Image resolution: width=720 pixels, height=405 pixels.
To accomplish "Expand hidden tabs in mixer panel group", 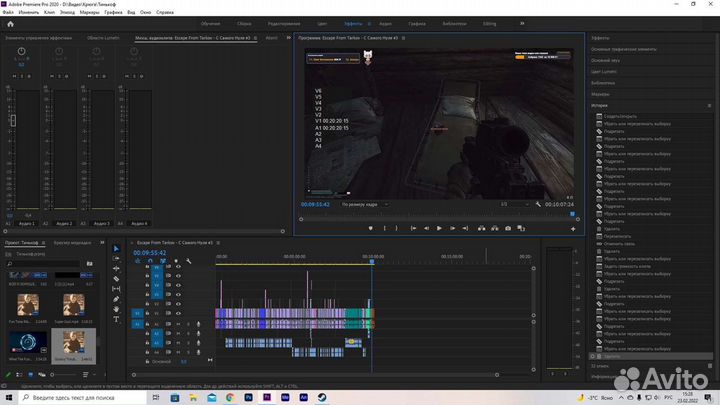I will pos(288,38).
